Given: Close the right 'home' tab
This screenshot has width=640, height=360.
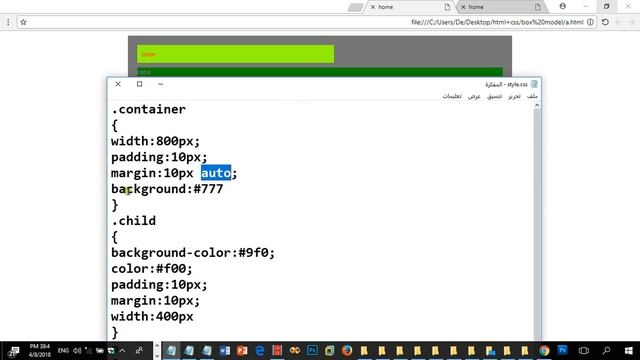Looking at the screenshot, I should point(463,7).
